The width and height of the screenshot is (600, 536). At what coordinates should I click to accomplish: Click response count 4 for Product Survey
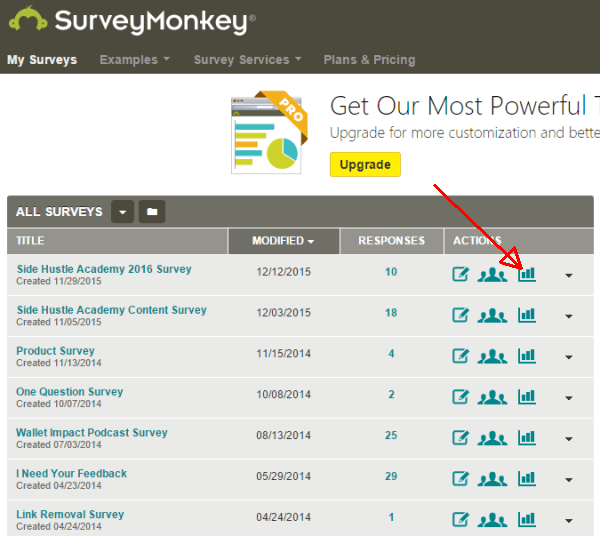391,354
